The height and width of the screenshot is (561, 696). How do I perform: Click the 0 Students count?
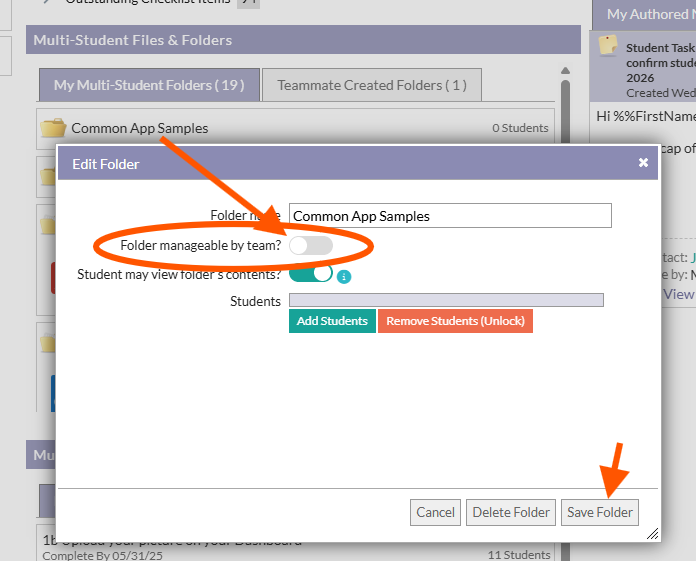coord(520,128)
